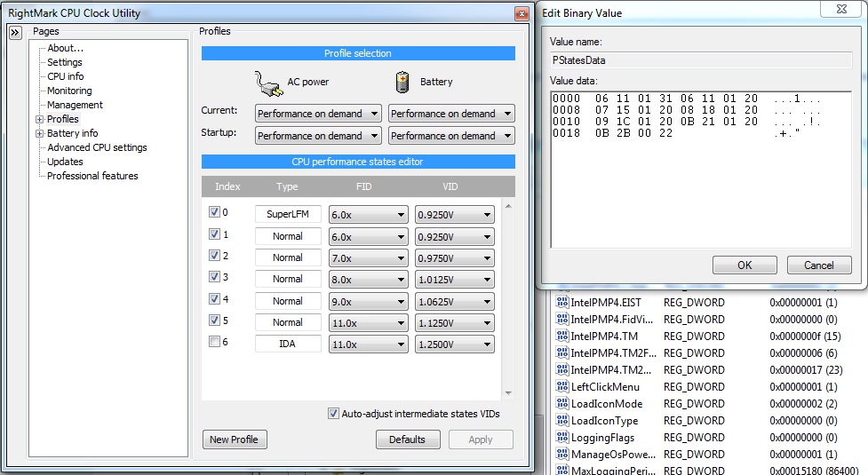This screenshot has width=868, height=475.
Task: Open VID dropdown showing 0.9750V
Action: click(x=455, y=258)
